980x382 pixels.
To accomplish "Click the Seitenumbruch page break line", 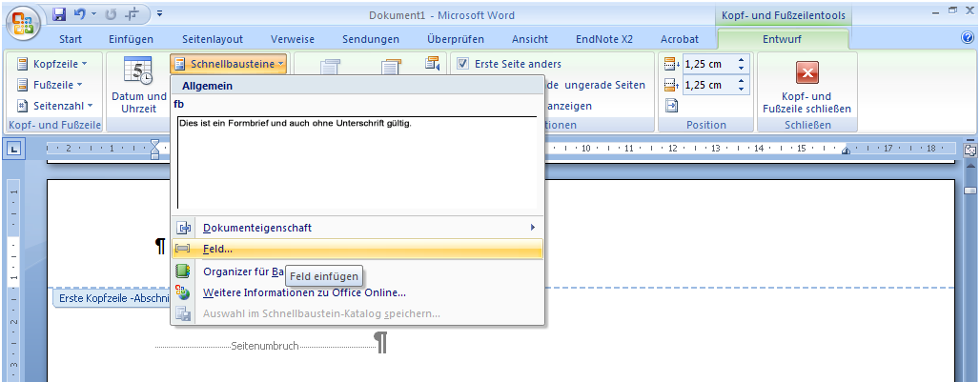I will pos(265,346).
